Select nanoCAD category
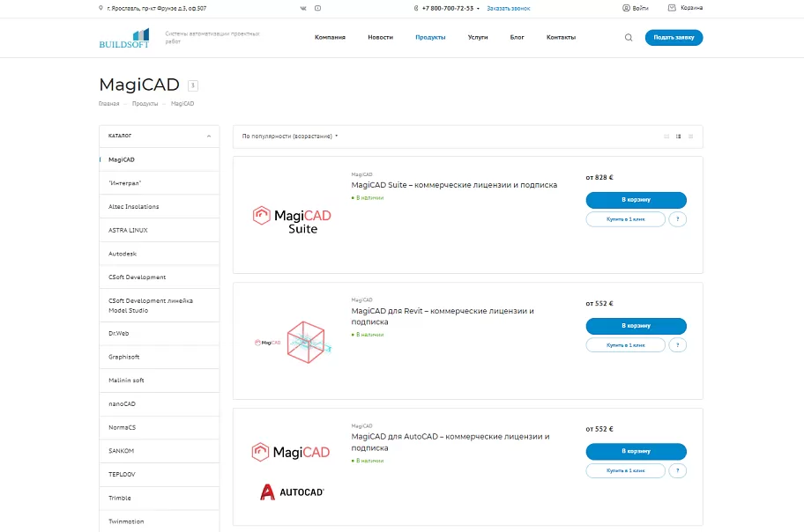The image size is (804, 532). tap(159, 404)
